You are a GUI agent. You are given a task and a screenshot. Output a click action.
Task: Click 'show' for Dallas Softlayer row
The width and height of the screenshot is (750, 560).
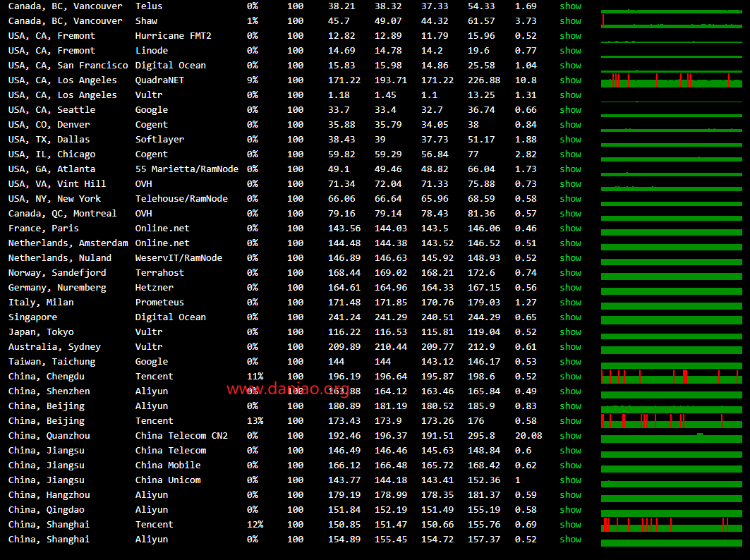(570, 140)
